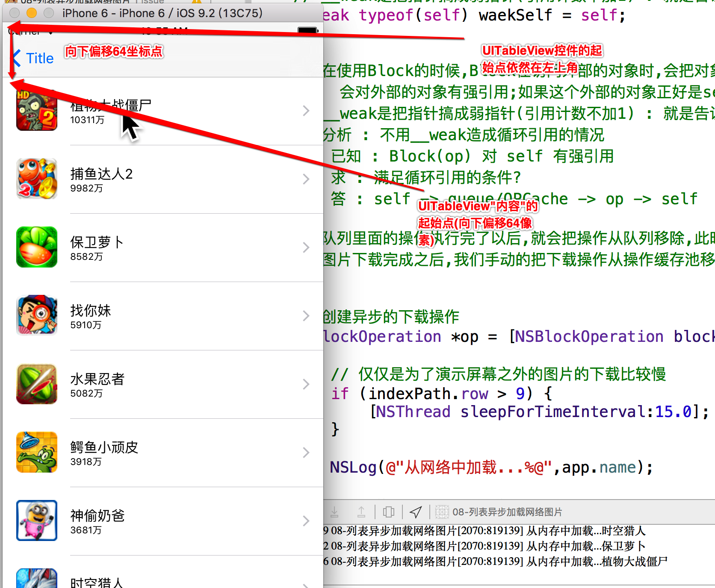
Task: Open disclosure chevron on 神偷奶爸 row
Action: (306, 521)
